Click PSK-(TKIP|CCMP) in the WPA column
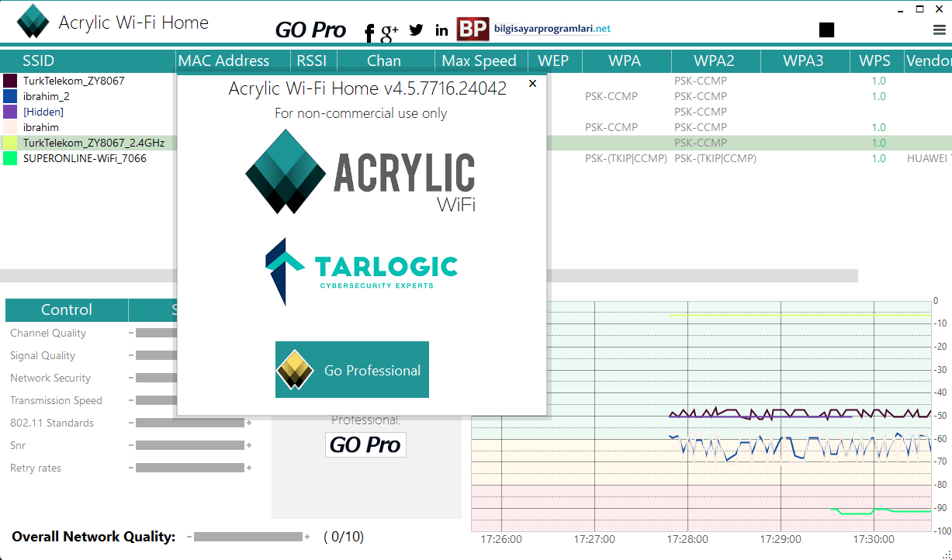952x560 pixels. pos(626,158)
